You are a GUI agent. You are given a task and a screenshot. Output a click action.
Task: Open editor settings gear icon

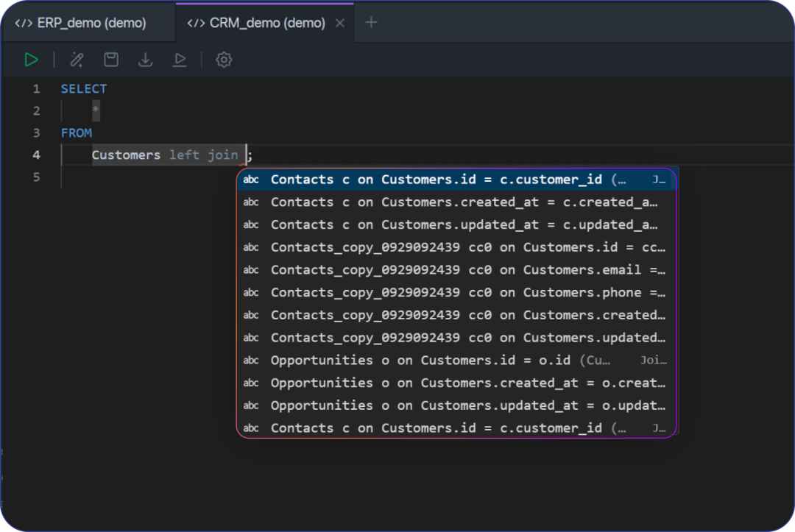(224, 60)
